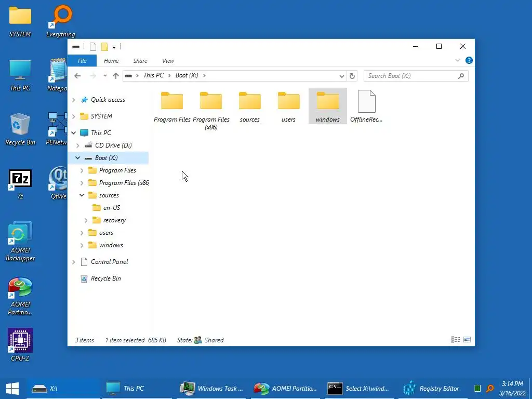This screenshot has height=399, width=532.
Task: Open the SYSTEM folder desktop icon
Action: click(20, 21)
